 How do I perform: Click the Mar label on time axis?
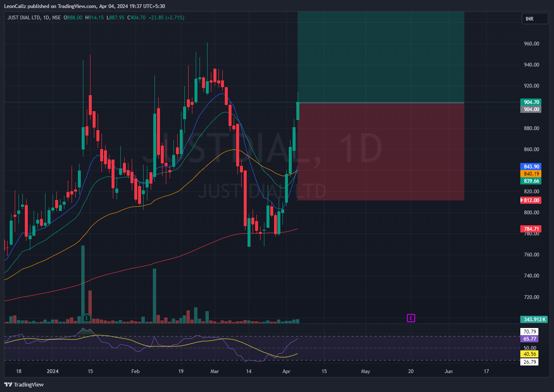tap(215, 371)
